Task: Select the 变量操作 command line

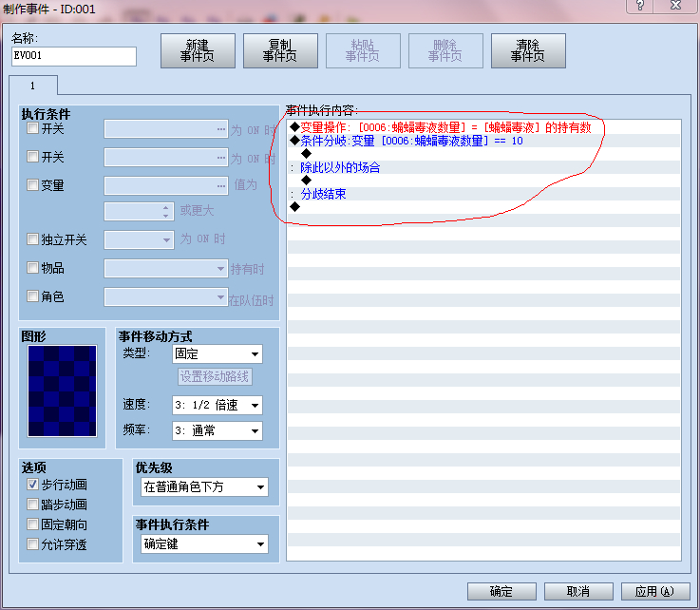Action: (x=484, y=127)
